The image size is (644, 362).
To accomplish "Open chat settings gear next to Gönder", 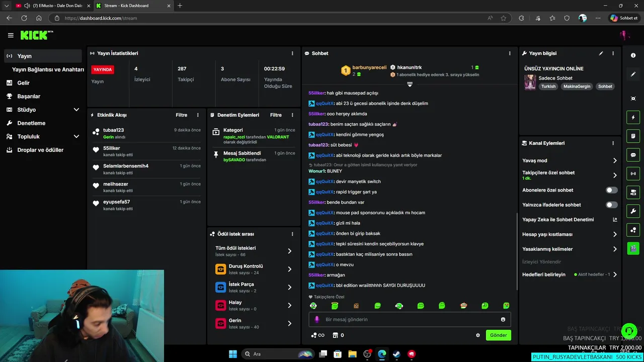I will tap(478, 335).
